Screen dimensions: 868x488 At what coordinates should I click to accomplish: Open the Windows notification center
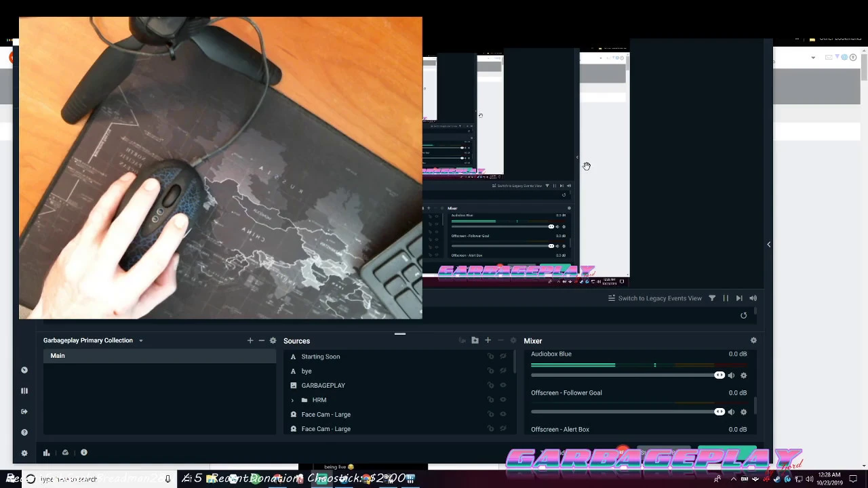[853, 479]
